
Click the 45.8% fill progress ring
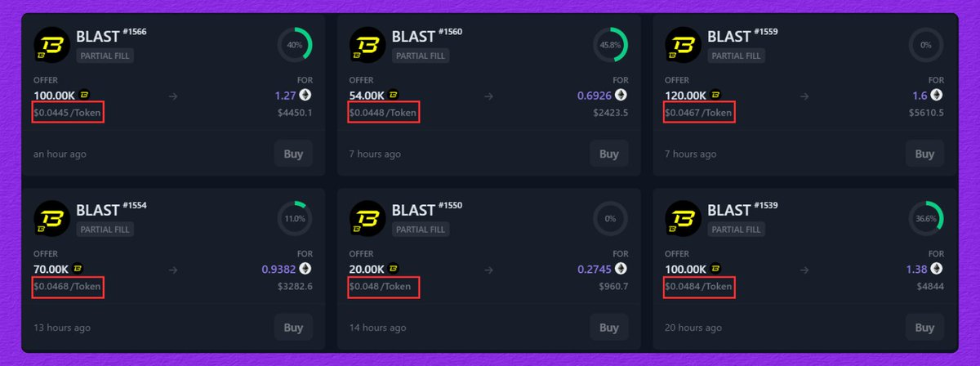[x=610, y=45]
